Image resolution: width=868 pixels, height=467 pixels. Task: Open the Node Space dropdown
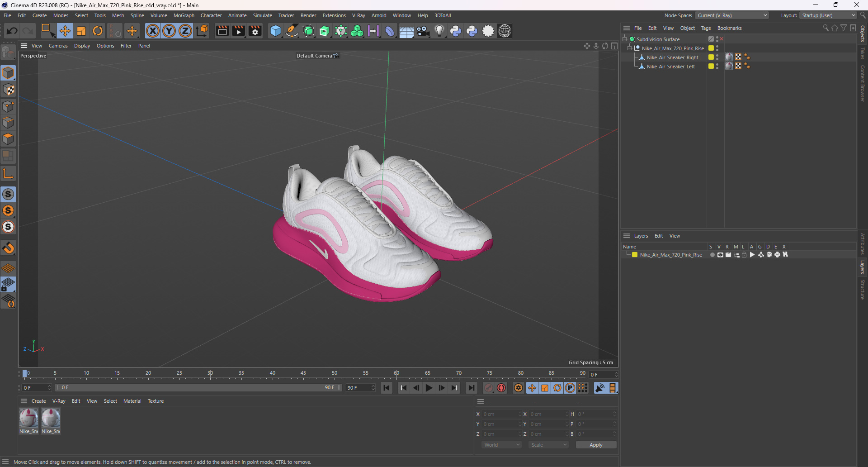click(x=732, y=15)
